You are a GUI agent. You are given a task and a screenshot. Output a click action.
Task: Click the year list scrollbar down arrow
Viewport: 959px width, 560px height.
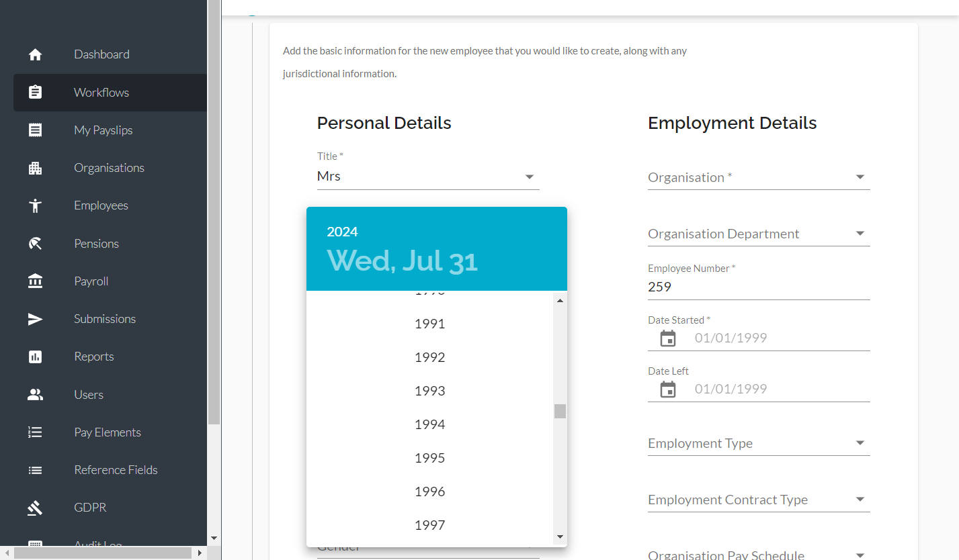560,537
